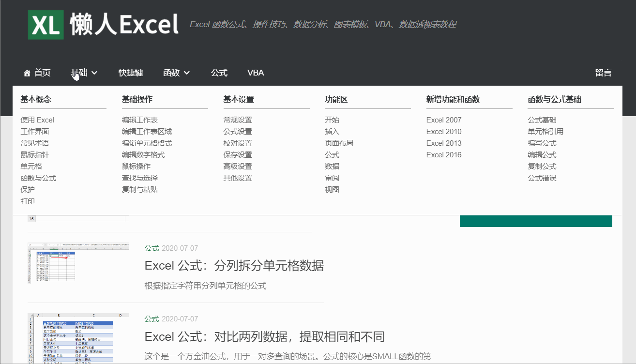
Task: Go to the 公式错误 link
Action: [x=542, y=178]
